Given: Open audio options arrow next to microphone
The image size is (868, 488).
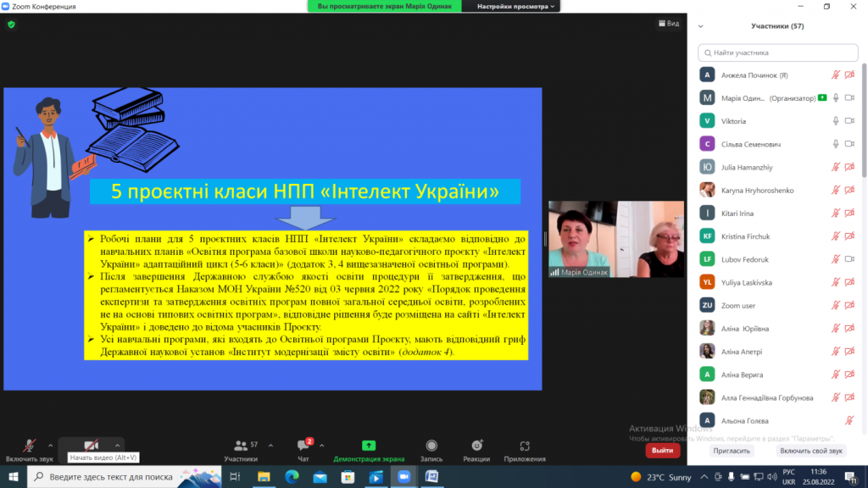Looking at the screenshot, I should click(50, 446).
